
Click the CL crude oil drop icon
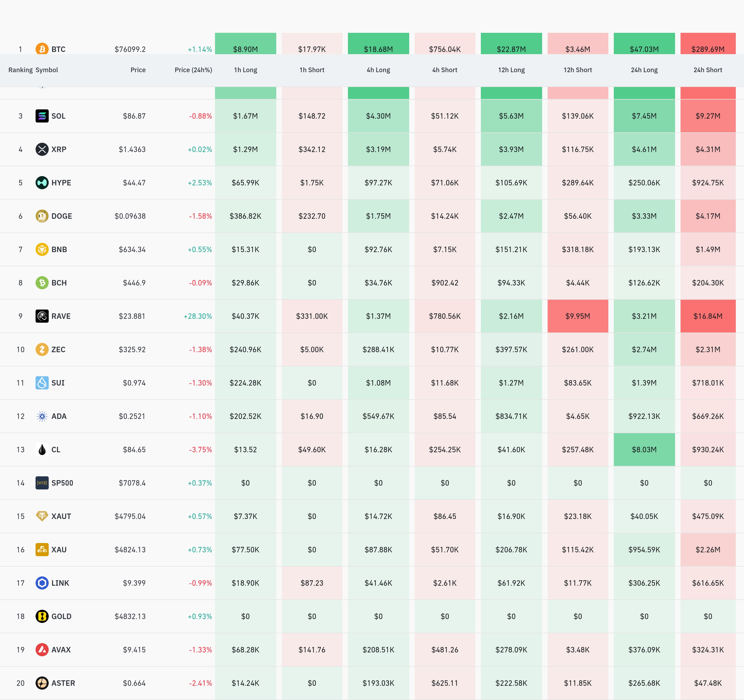coord(42,449)
